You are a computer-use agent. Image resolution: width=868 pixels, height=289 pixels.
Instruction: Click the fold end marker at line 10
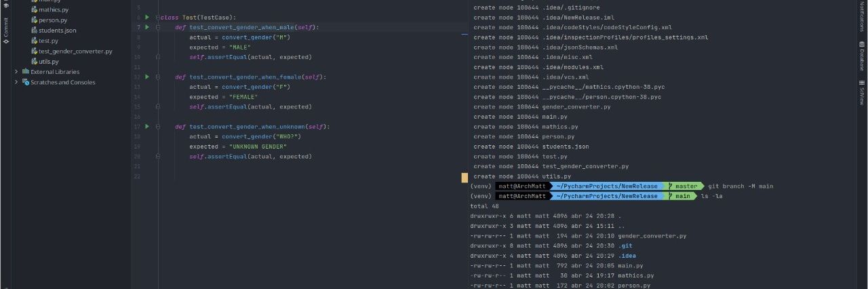(157, 57)
